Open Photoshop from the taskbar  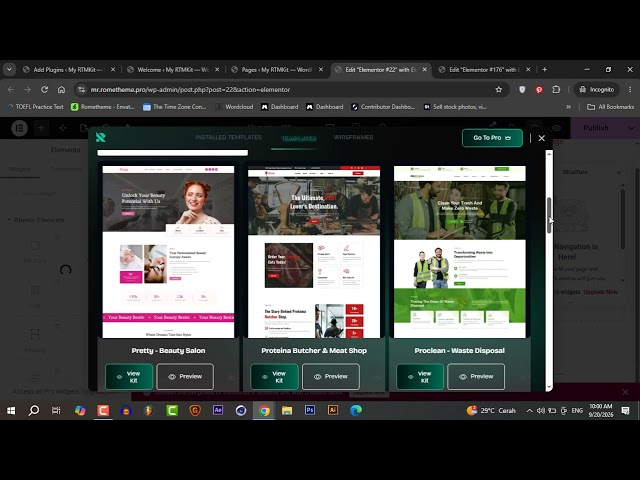[x=310, y=410]
